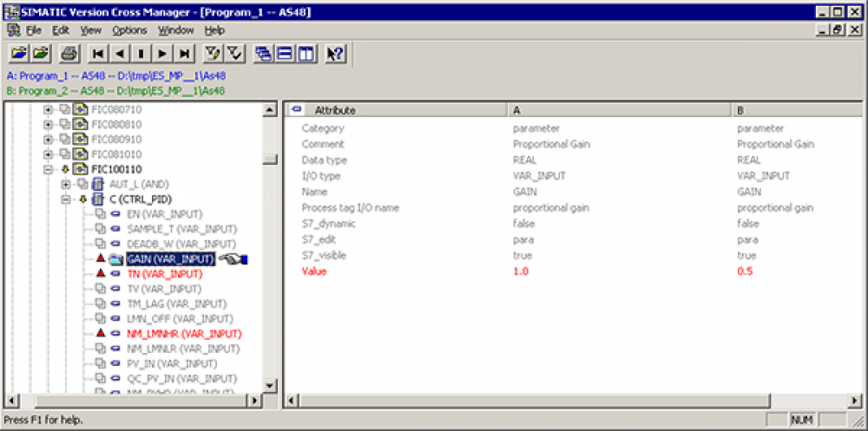Viewport: 868px width, 431px height.
Task: Select TM_LAG (VAR_INPUT) tree item
Action: 177,304
